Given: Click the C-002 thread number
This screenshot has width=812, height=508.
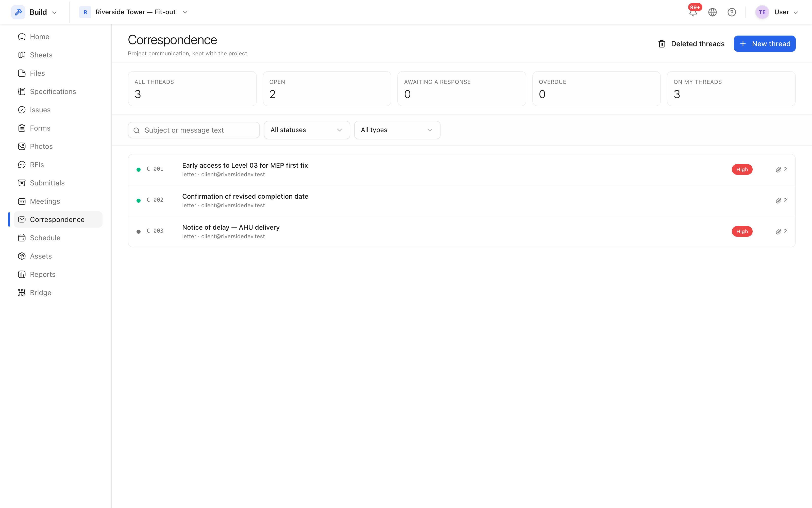Looking at the screenshot, I should (x=155, y=200).
